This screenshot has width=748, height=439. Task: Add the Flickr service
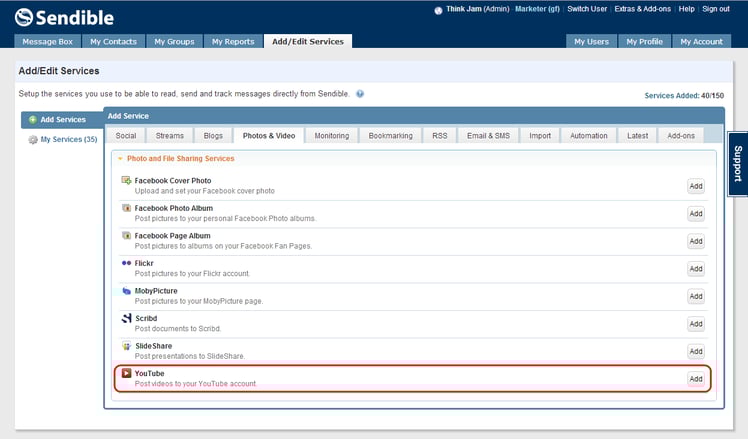click(x=696, y=269)
